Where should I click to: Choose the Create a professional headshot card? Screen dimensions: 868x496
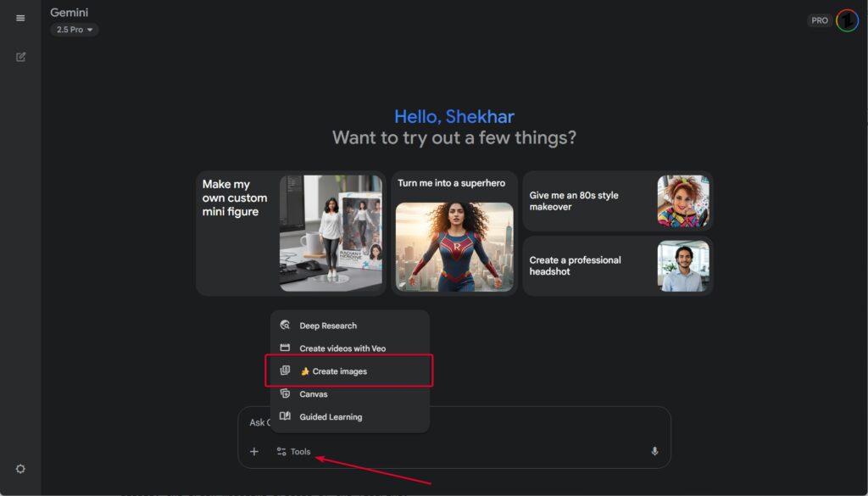616,266
